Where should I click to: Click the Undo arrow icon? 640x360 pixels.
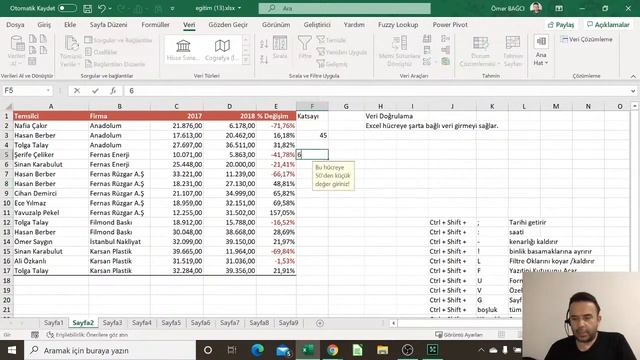click(x=102, y=8)
